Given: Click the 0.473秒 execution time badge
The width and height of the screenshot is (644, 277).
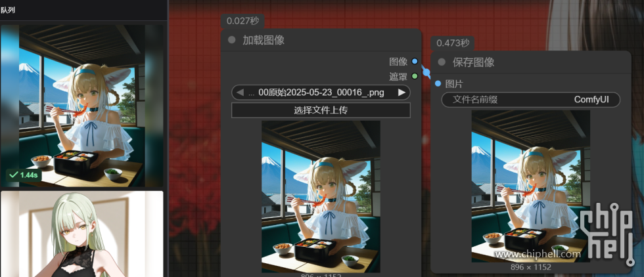Looking at the screenshot, I should 453,43.
